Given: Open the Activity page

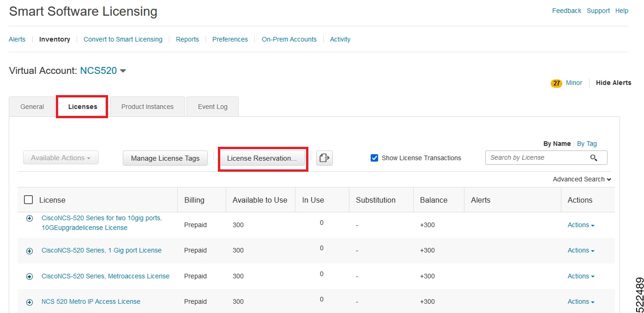Looking at the screenshot, I should pos(340,39).
